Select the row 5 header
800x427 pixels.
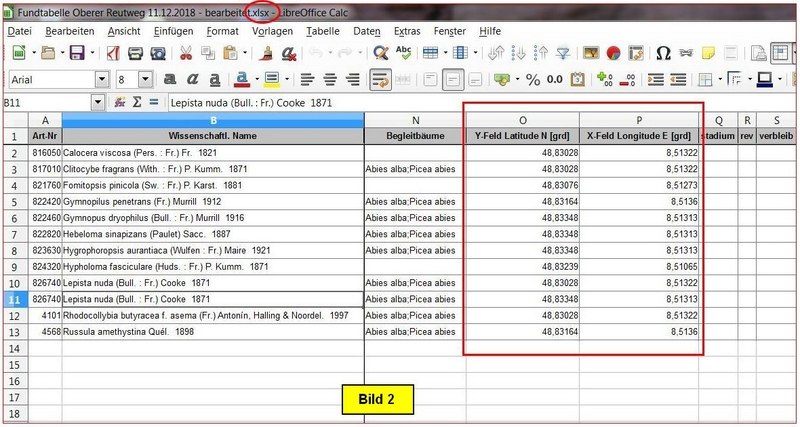click(14, 201)
